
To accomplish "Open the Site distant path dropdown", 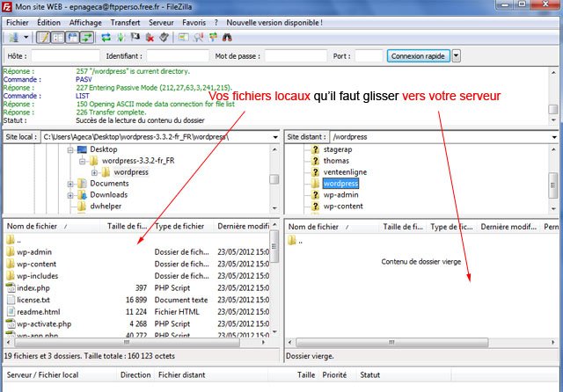I will (x=554, y=137).
